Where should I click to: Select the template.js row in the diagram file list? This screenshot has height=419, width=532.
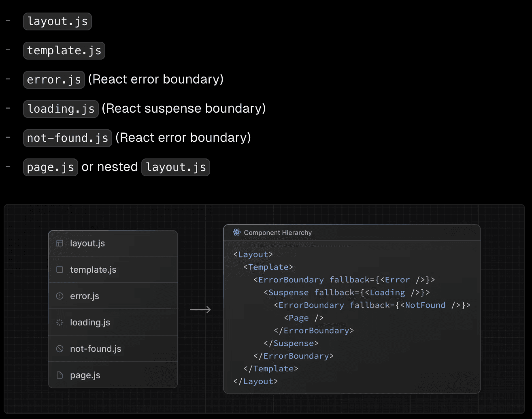coord(113,269)
